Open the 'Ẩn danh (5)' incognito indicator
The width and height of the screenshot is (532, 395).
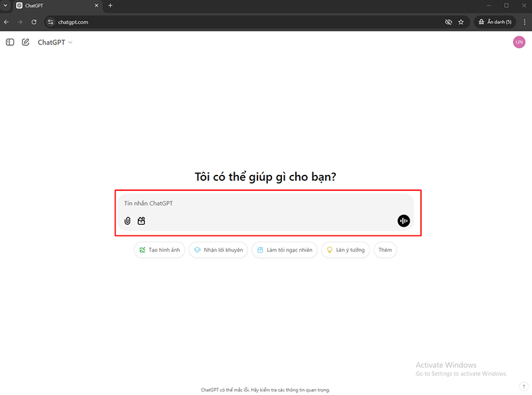point(495,22)
